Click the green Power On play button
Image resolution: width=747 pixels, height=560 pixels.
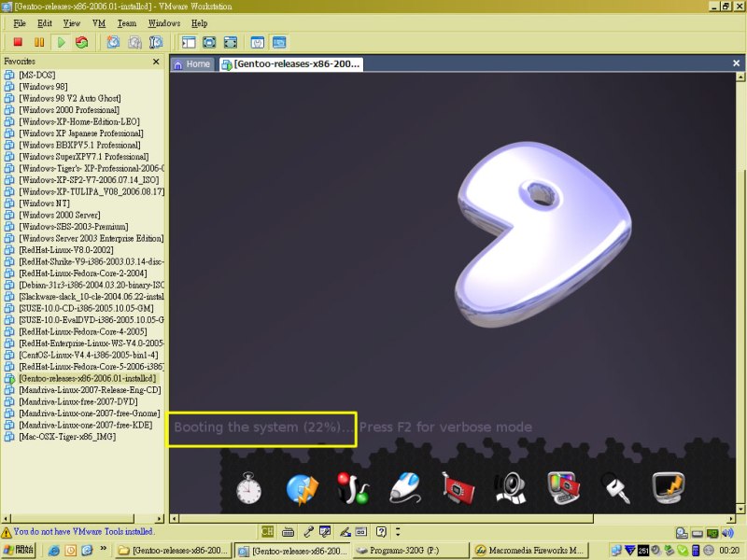[x=61, y=42]
